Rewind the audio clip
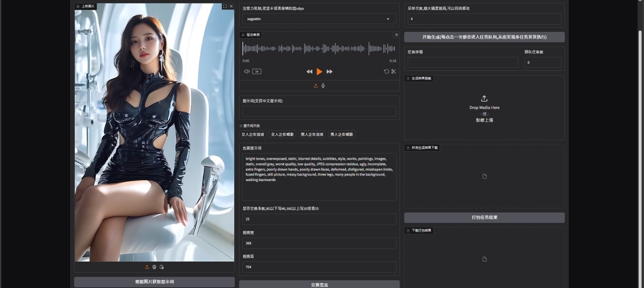This screenshot has height=288, width=644. 309,72
